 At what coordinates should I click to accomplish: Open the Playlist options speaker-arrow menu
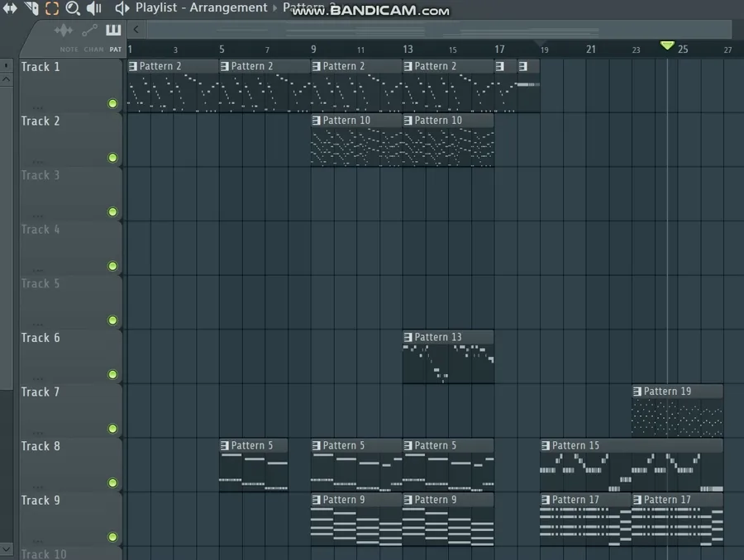(122, 8)
